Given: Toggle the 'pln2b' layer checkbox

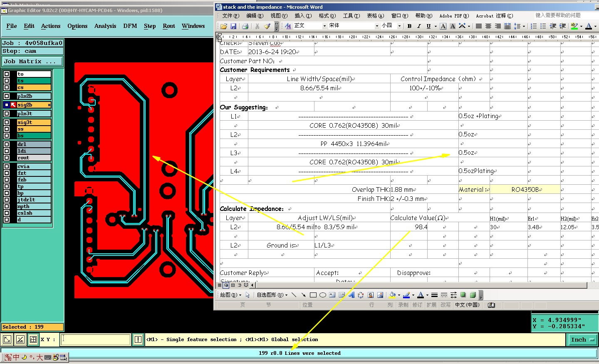Looking at the screenshot, I should [7, 96].
